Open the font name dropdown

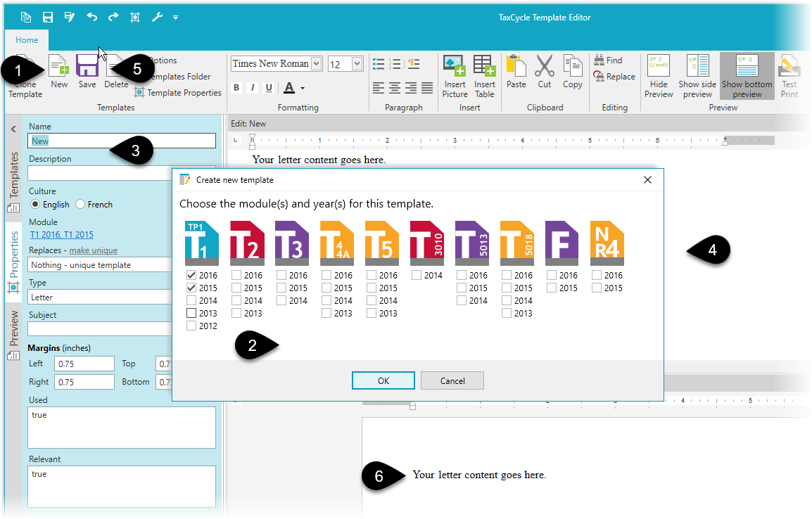pos(317,64)
